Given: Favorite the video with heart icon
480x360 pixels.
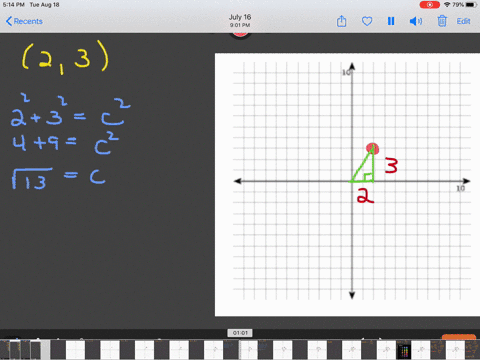Looking at the screenshot, I should coord(367,22).
